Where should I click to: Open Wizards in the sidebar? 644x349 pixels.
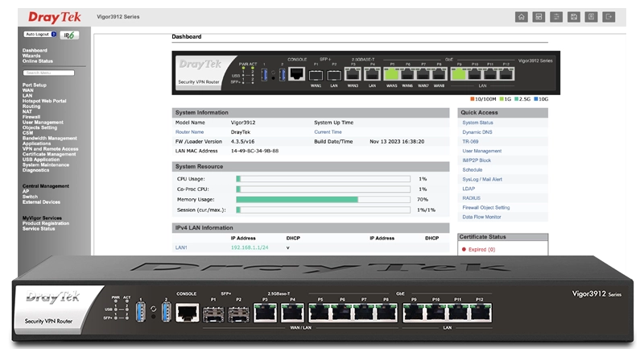(x=31, y=56)
